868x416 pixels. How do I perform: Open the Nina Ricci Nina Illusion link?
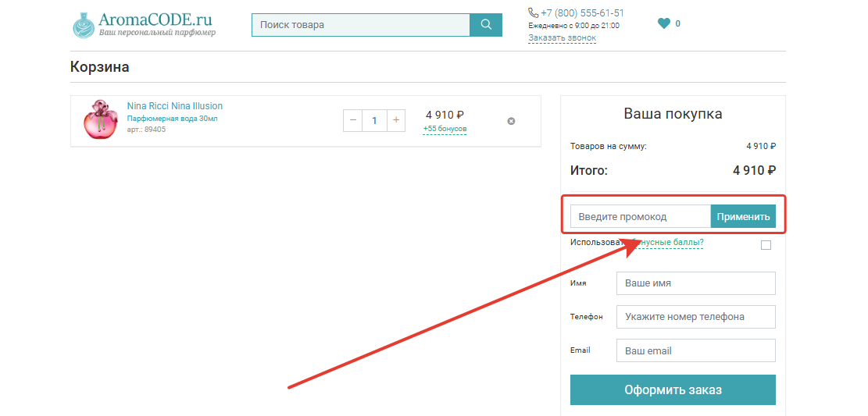tap(175, 105)
